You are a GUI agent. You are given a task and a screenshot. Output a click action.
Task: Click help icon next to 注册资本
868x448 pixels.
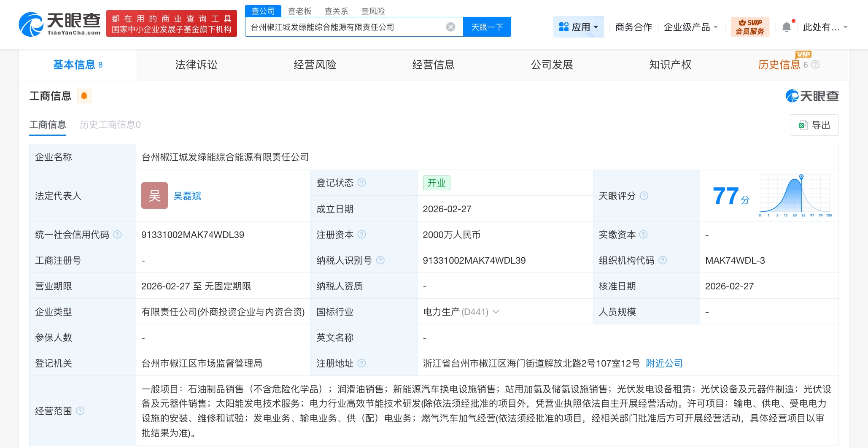pyautogui.click(x=362, y=235)
